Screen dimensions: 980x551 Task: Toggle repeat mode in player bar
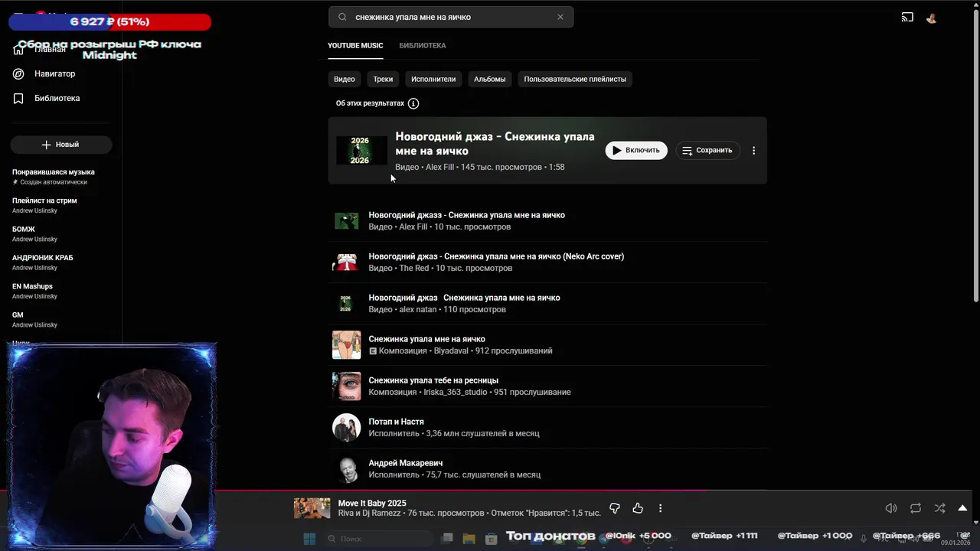[x=916, y=508]
